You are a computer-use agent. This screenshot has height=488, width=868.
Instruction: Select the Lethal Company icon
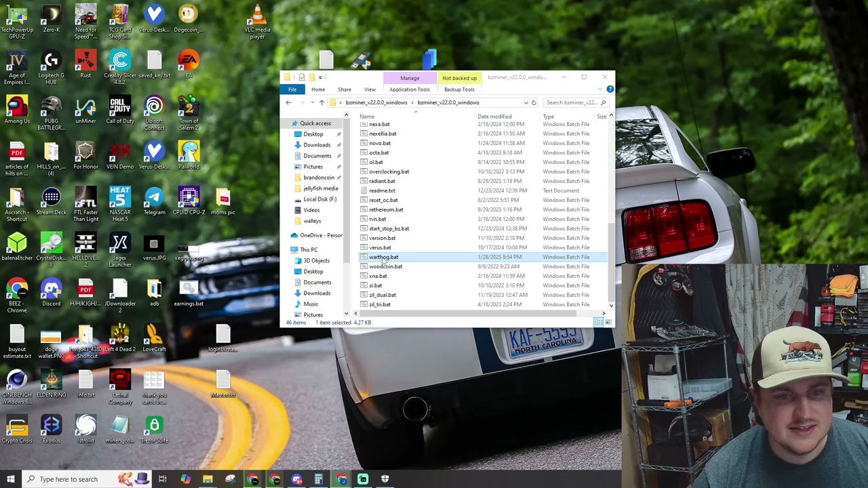120,386
